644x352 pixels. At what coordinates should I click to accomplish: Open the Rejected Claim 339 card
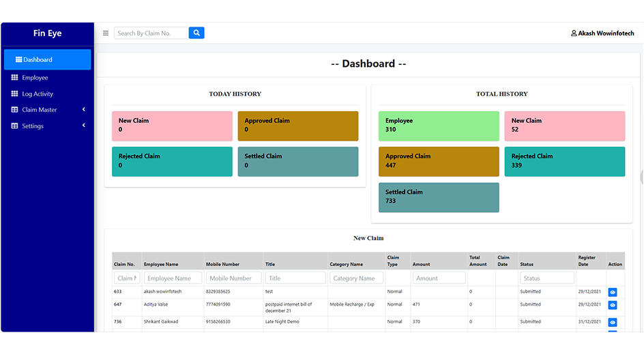[565, 162]
